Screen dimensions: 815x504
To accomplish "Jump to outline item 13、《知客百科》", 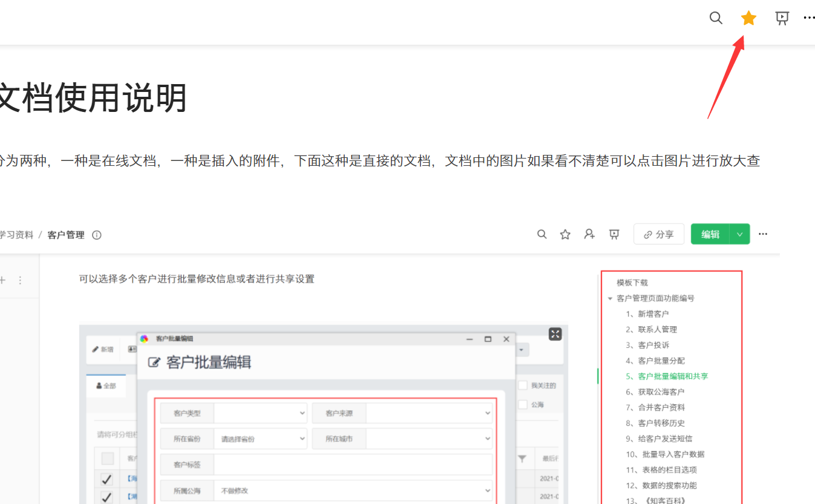I will (656, 500).
